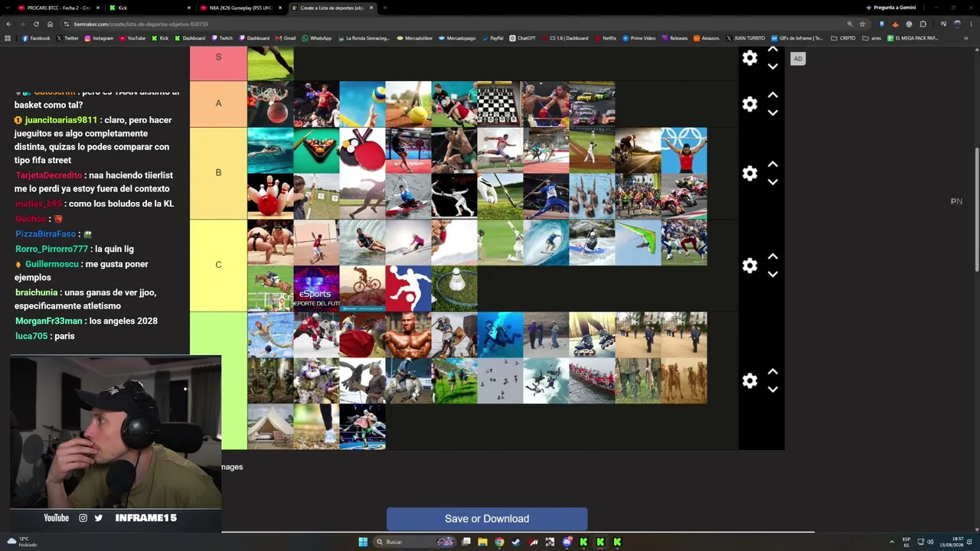980x551 pixels.
Task: Go back using browser back arrow
Action: coord(8,24)
